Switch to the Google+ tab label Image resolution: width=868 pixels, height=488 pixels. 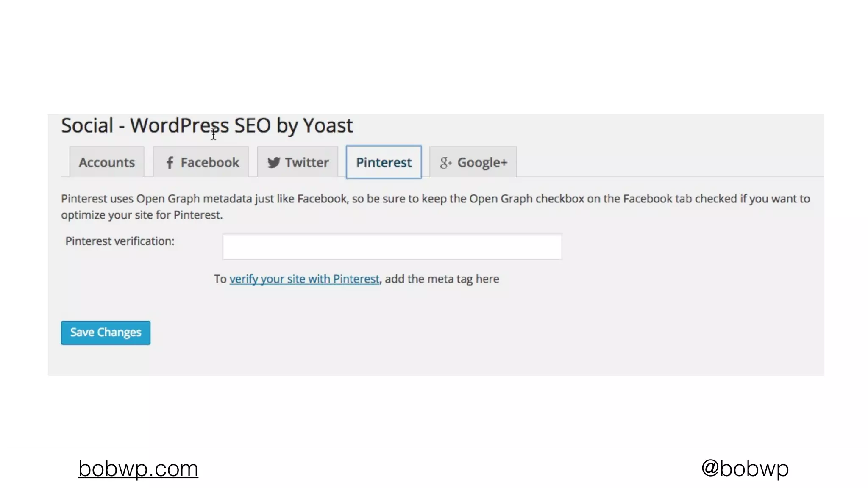click(482, 163)
